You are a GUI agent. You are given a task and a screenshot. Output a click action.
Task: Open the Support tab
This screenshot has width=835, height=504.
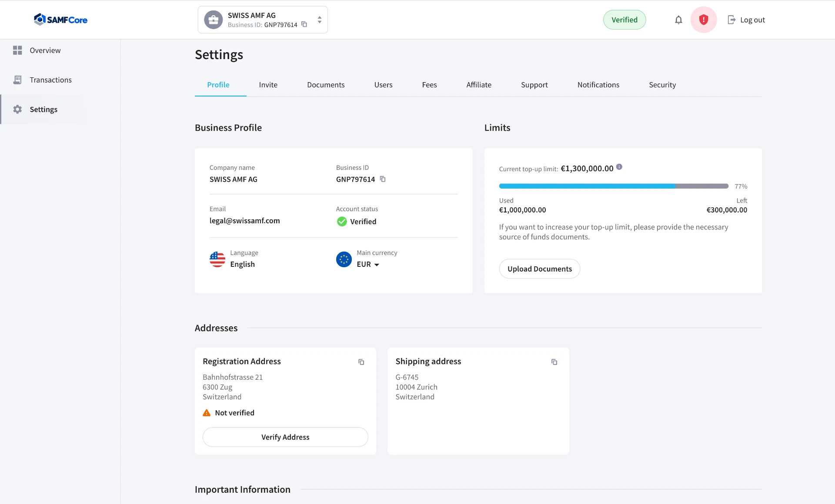click(534, 85)
